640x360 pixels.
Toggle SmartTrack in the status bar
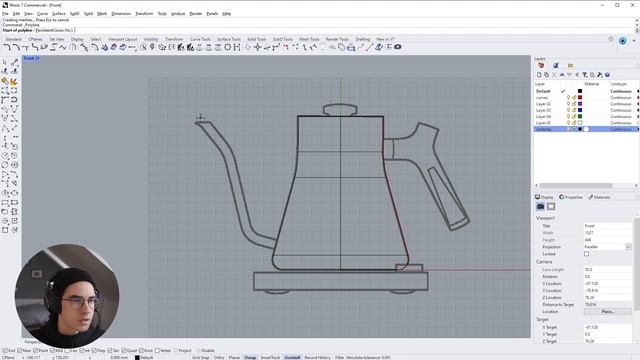tap(270, 358)
